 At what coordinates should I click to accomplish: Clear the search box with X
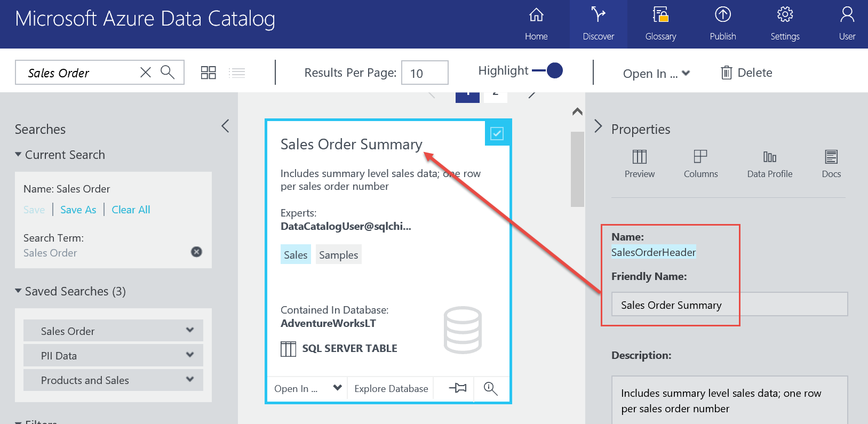click(146, 72)
